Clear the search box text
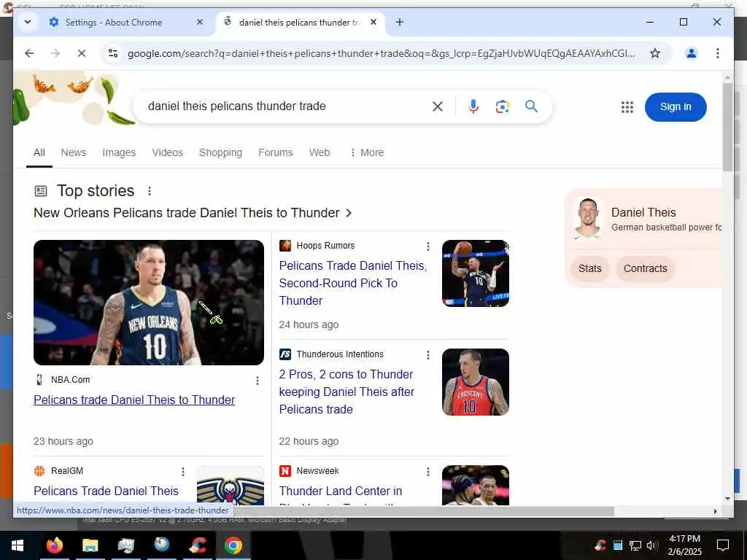Screen dimensions: 747x560 tap(438, 106)
